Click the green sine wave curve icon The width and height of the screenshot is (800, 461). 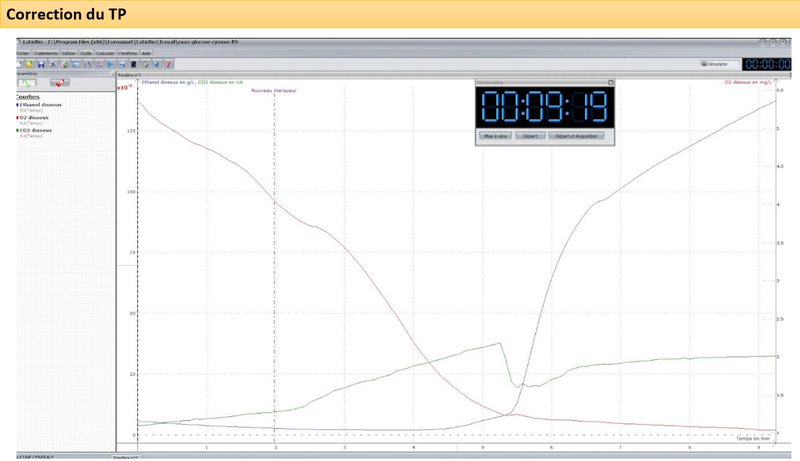pos(28,84)
